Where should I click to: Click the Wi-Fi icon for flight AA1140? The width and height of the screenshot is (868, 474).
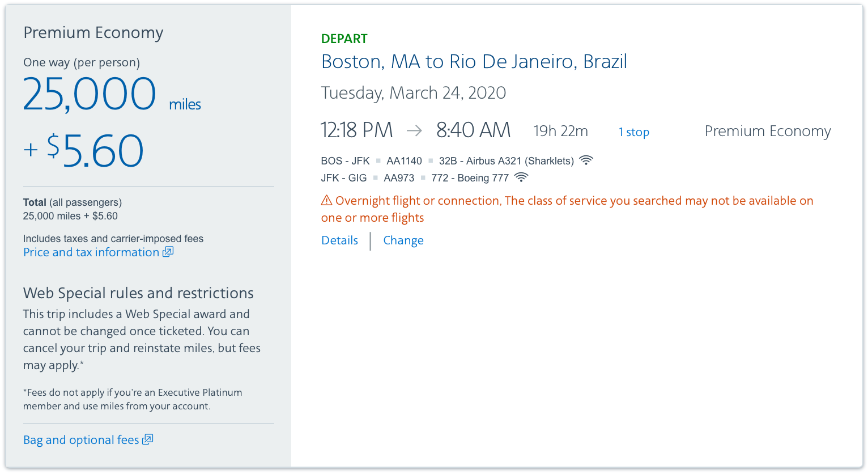tap(586, 160)
